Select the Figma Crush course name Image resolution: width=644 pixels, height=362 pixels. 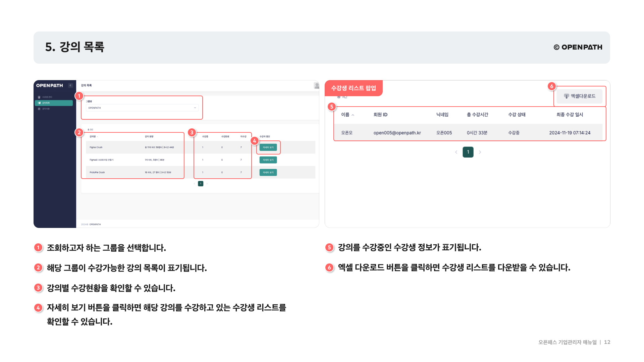point(96,147)
